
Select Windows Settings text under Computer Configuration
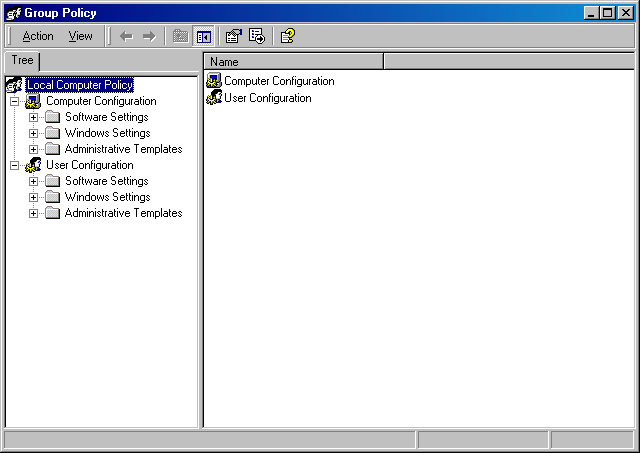(108, 133)
